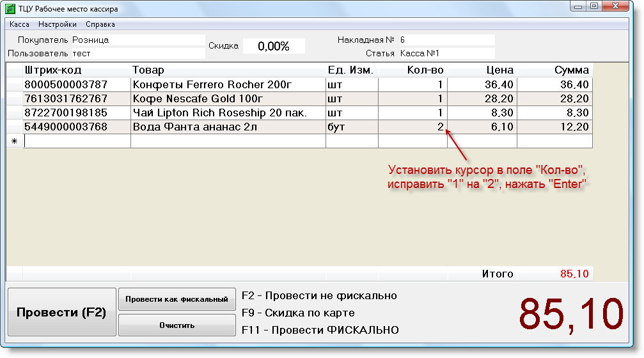Open the Настройки menu

click(58, 24)
